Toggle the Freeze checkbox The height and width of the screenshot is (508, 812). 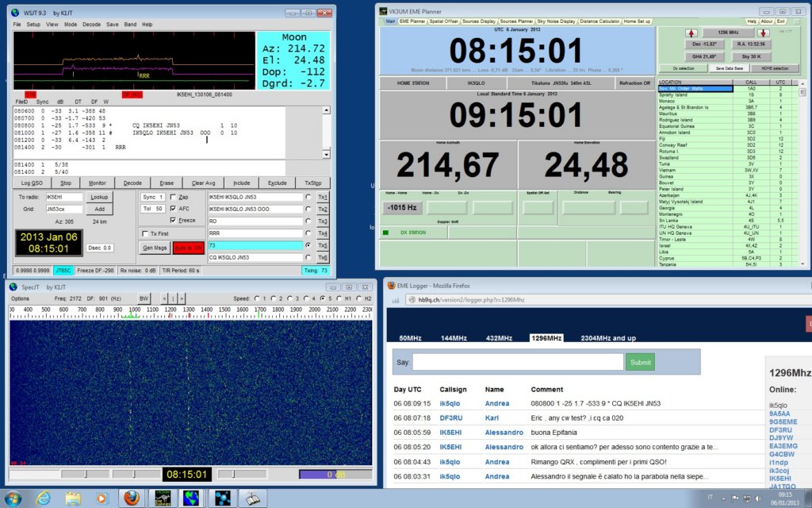tap(173, 221)
